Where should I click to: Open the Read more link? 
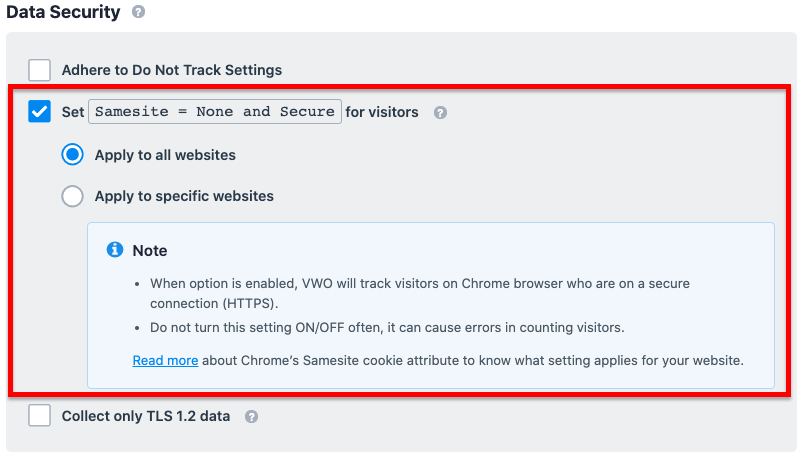coord(165,360)
